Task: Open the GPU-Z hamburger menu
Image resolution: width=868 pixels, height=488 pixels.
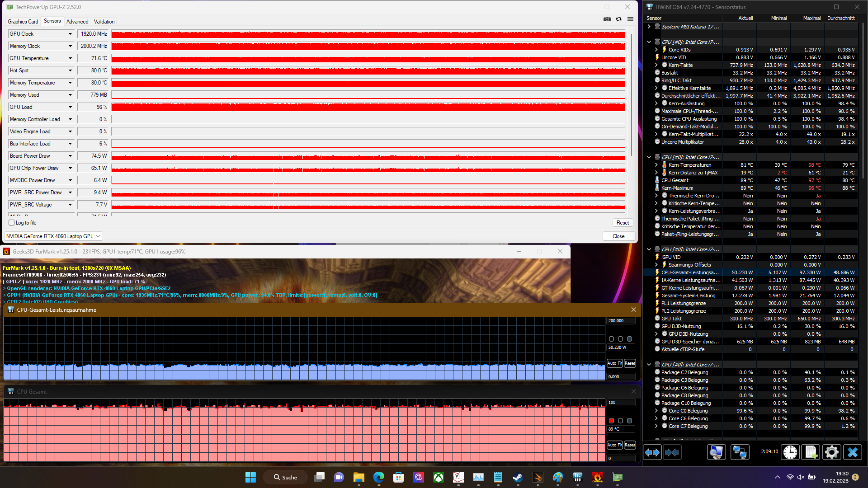Action: coord(630,19)
